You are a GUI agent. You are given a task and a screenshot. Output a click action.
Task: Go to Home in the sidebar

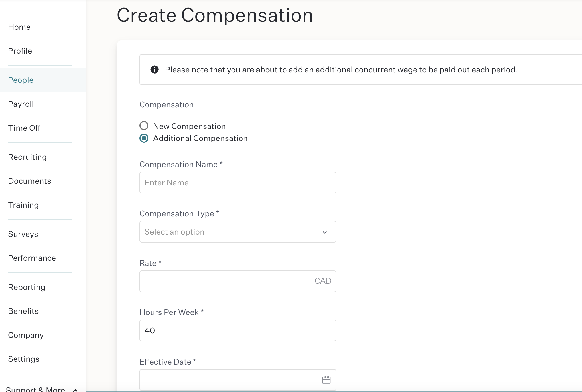(19, 27)
